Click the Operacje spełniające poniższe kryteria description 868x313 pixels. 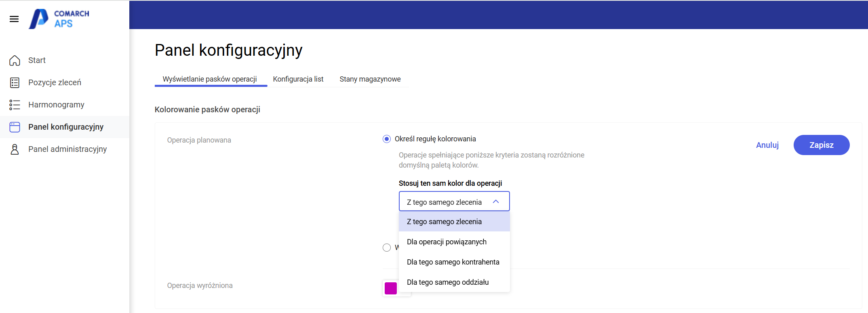tap(491, 160)
